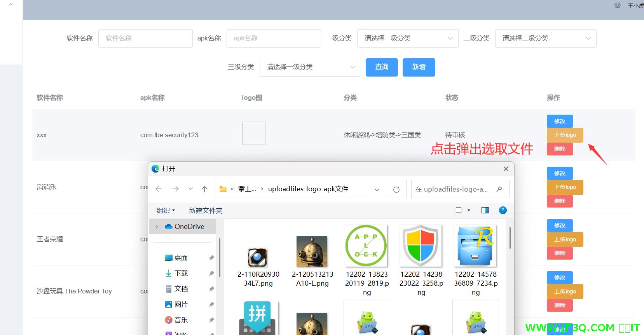Close the 打开 file dialog
Image resolution: width=644 pixels, height=335 pixels.
(x=506, y=169)
